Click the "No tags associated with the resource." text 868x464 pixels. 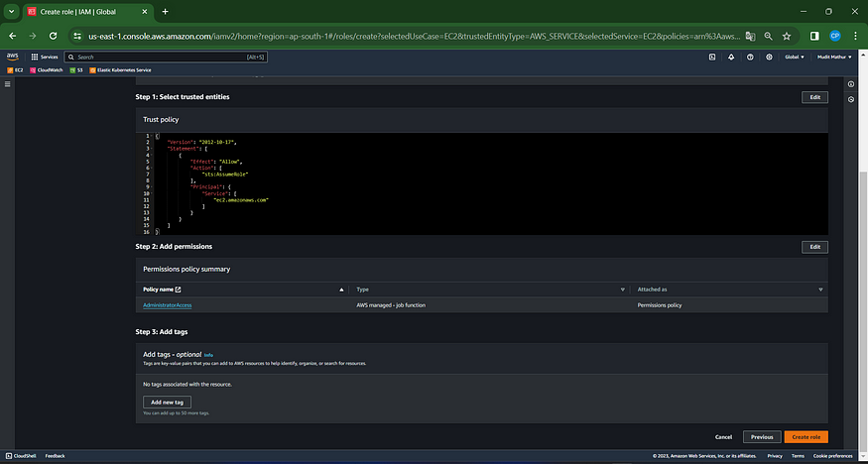coord(187,384)
